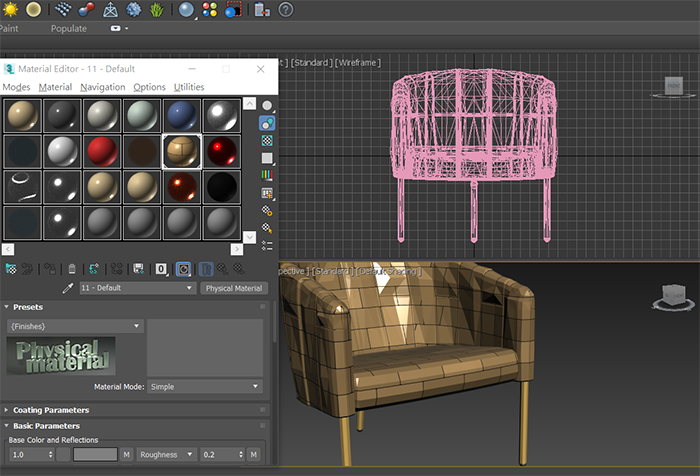Click the Physical Material type button
The image size is (700, 476).
click(234, 288)
